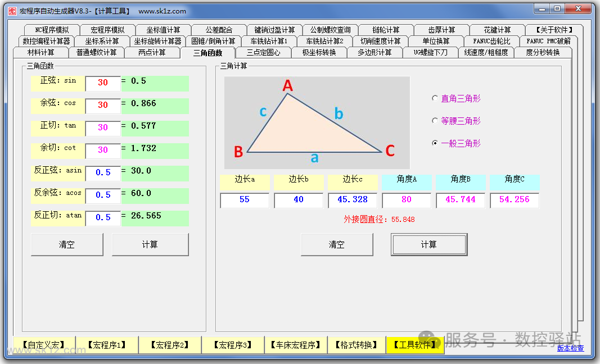Image resolution: width=600 pixels, height=364 pixels.
Task: Click the 边长b input field
Action: 299,201
